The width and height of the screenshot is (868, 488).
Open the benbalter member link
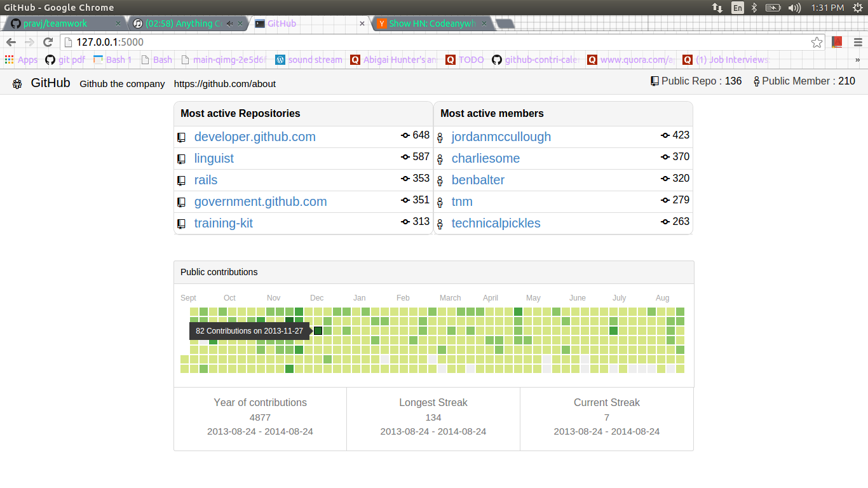click(478, 180)
